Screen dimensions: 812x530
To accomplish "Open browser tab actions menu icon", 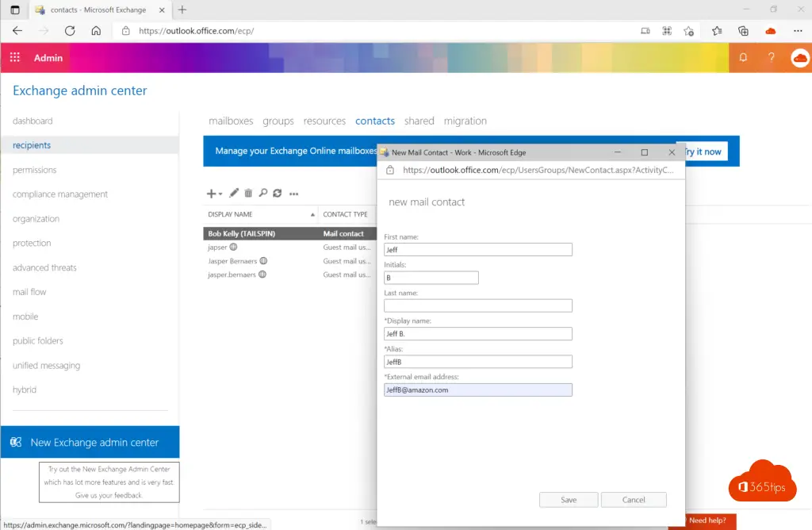I will click(x=15, y=10).
